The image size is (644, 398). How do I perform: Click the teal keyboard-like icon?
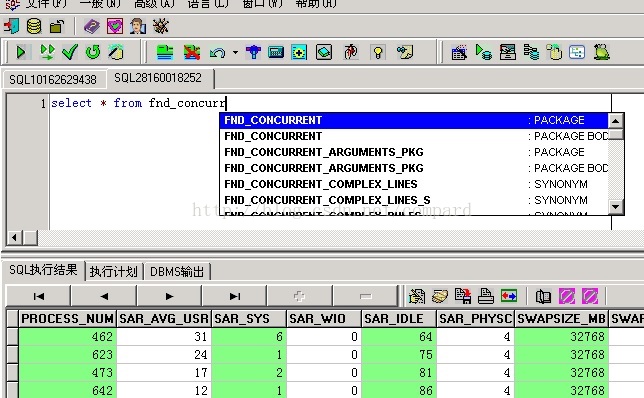click(x=276, y=53)
